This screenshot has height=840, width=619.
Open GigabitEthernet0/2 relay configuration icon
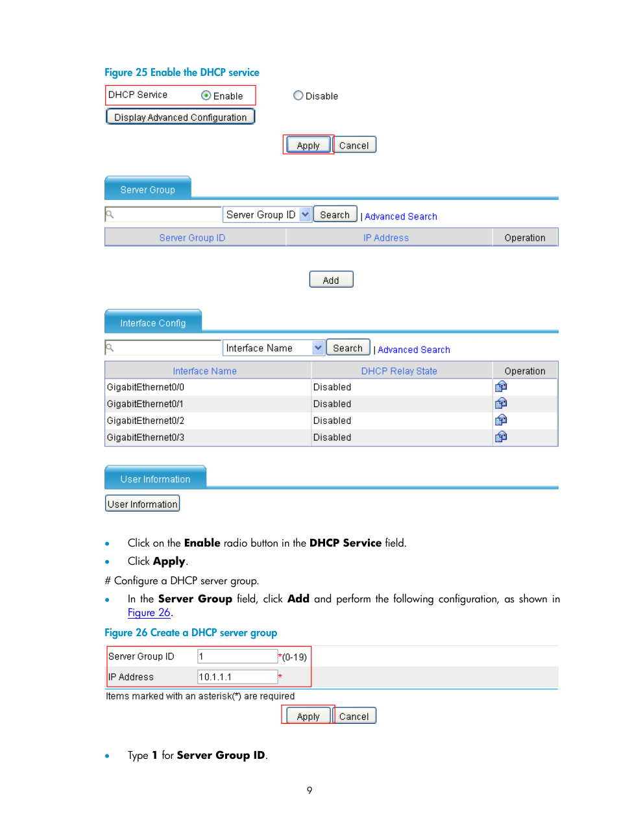click(501, 421)
